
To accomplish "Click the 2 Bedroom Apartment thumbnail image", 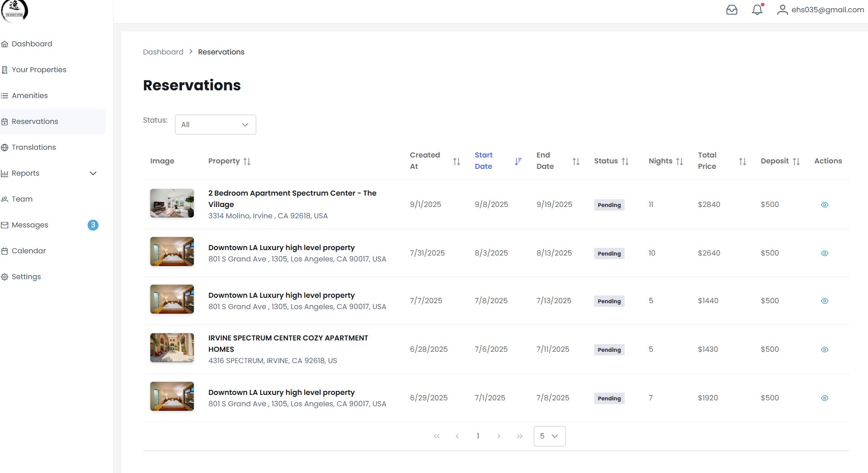I will (172, 203).
